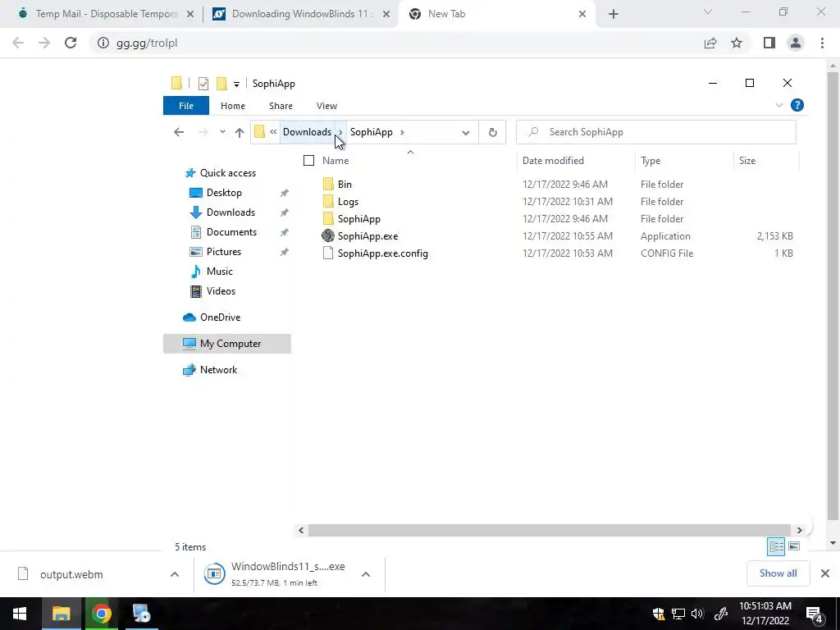Customize Quick Access Toolbar dropdown arrow
The width and height of the screenshot is (840, 630).
pyautogui.click(x=236, y=84)
